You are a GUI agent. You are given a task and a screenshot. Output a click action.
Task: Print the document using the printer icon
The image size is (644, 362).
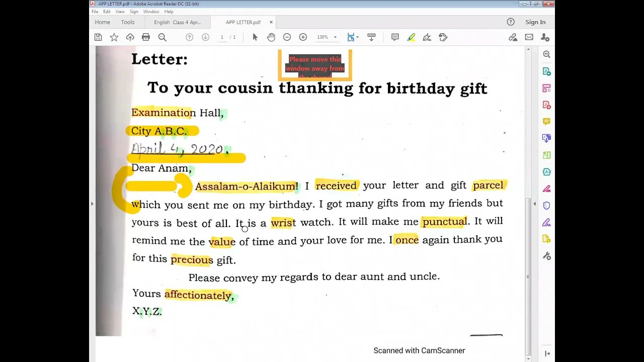click(146, 37)
